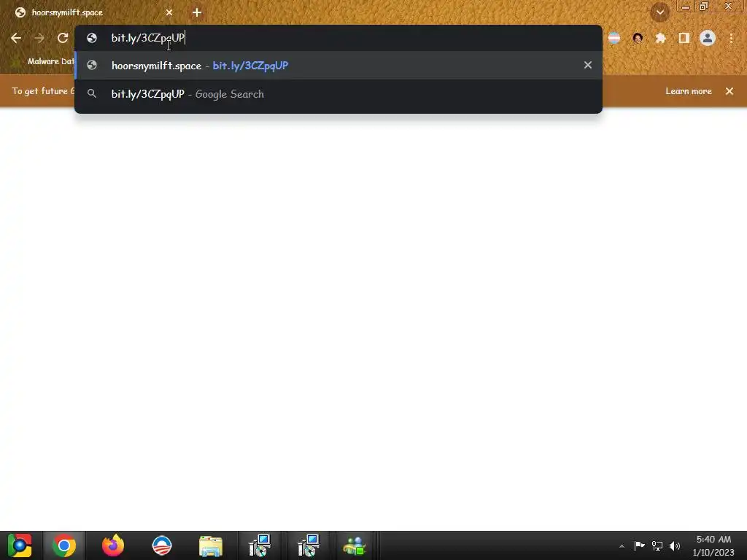Restore down the Chrome window
Image resolution: width=747 pixels, height=560 pixels.
tap(703, 7)
